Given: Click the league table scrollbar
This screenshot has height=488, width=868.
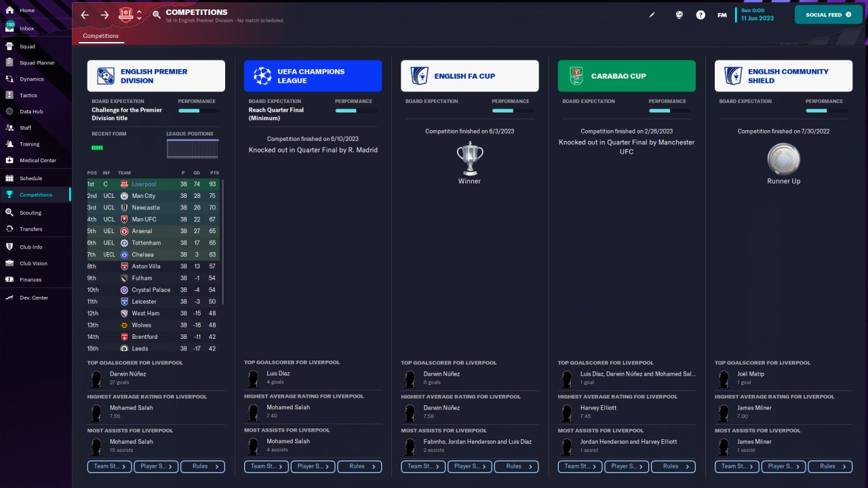Looking at the screenshot, I should point(222,241).
